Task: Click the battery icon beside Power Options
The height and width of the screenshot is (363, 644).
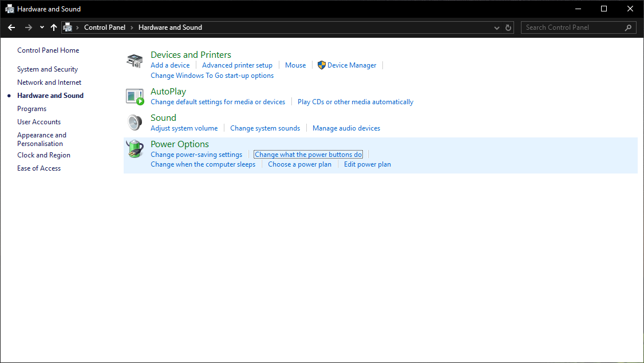Action: 135,149
